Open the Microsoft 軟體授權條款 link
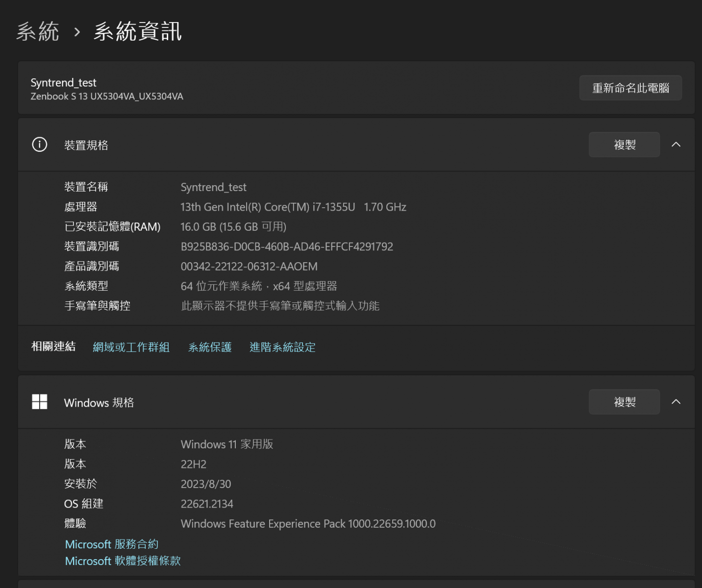 pos(123,561)
